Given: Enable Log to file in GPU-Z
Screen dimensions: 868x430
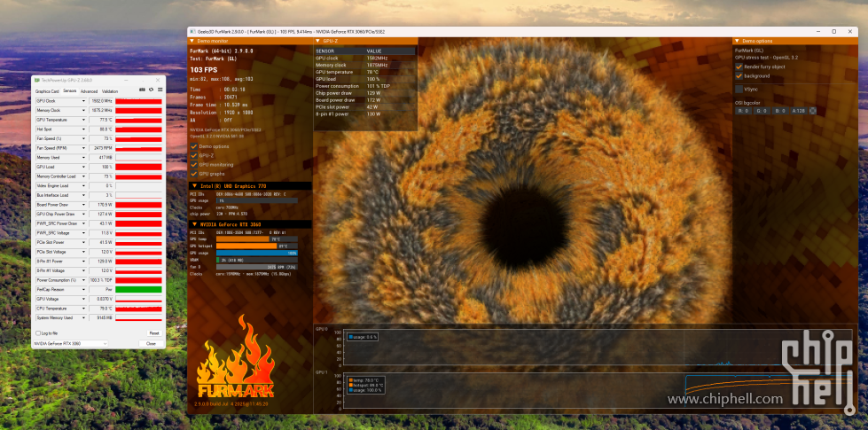Looking at the screenshot, I should 38,333.
